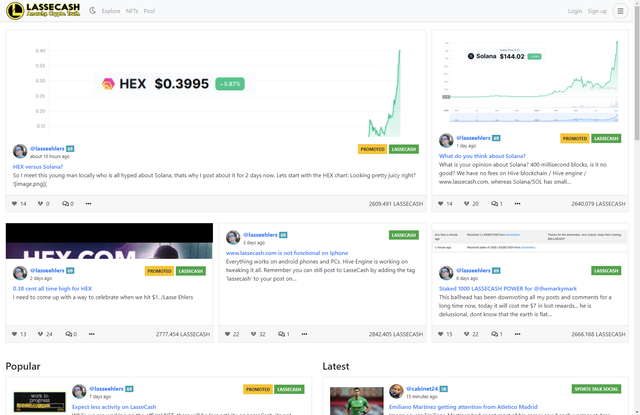This screenshot has width=640, height=415.
Task: Downvote icon on Iphone post
Action: pyautogui.click(x=253, y=334)
